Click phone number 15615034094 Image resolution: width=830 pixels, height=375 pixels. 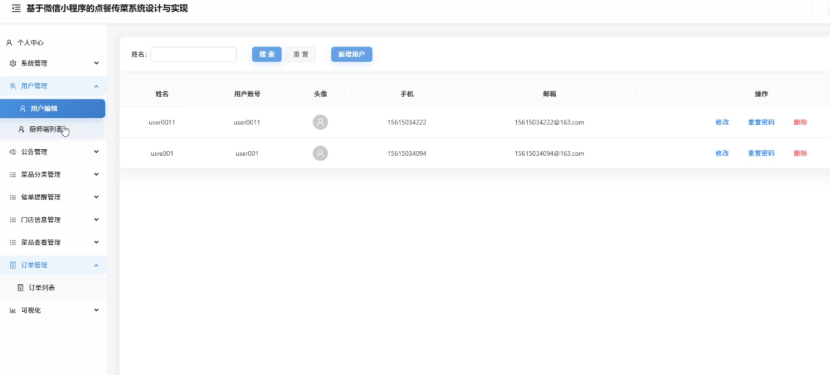407,154
